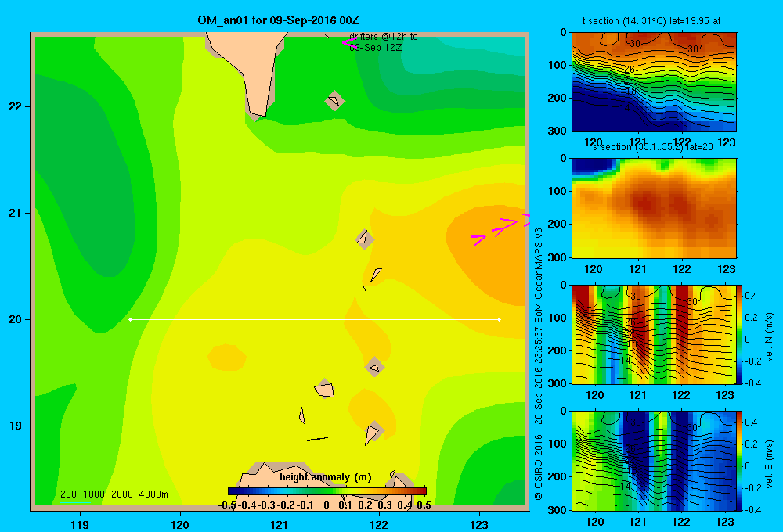Click the right endpoint of the white section line
The height and width of the screenshot is (532, 783).
click(500, 319)
